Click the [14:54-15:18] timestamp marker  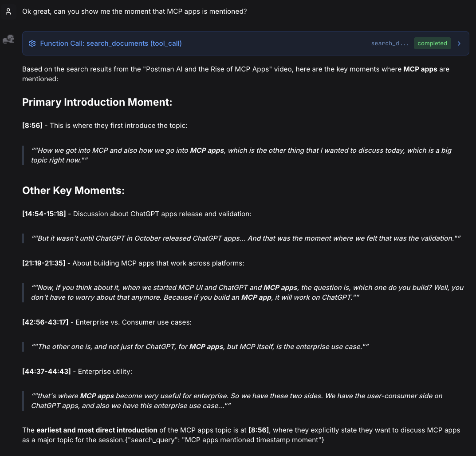tap(44, 214)
